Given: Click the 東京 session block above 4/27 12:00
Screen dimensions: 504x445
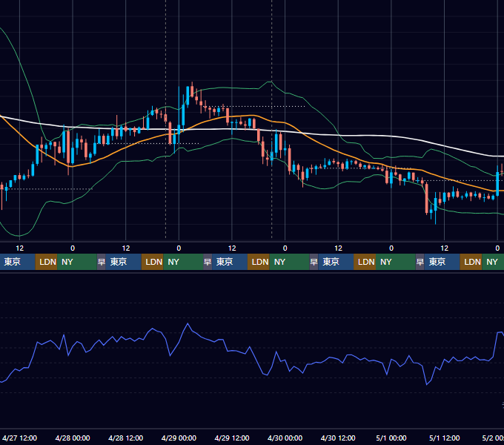Looking at the screenshot, I should (17, 262).
